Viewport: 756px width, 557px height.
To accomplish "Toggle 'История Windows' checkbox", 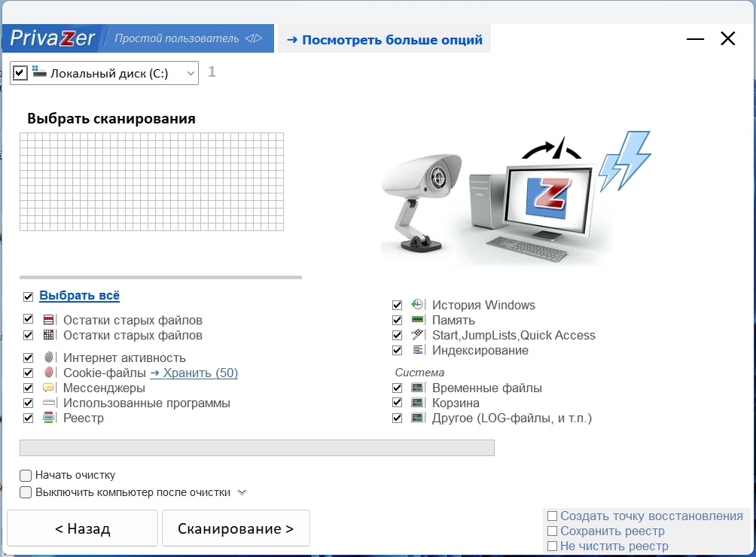I will [398, 305].
